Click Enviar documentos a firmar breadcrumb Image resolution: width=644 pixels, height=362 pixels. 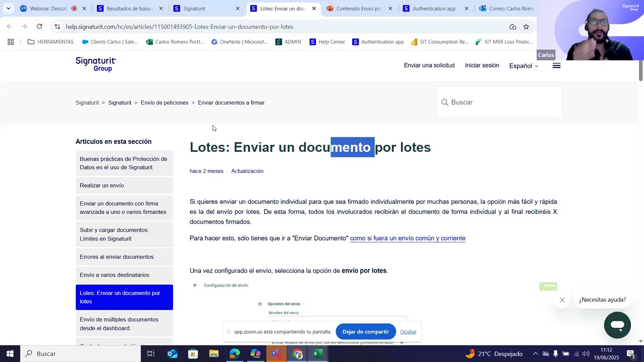[231, 103]
